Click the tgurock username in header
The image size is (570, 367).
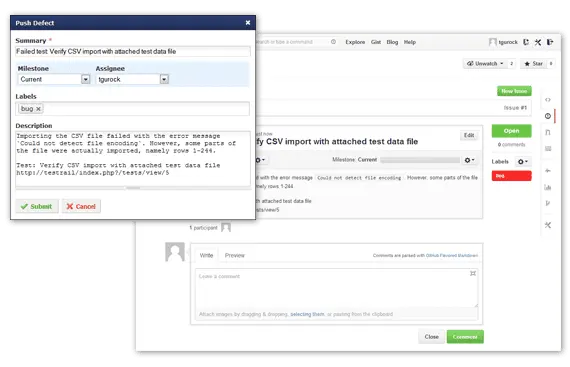click(x=508, y=42)
